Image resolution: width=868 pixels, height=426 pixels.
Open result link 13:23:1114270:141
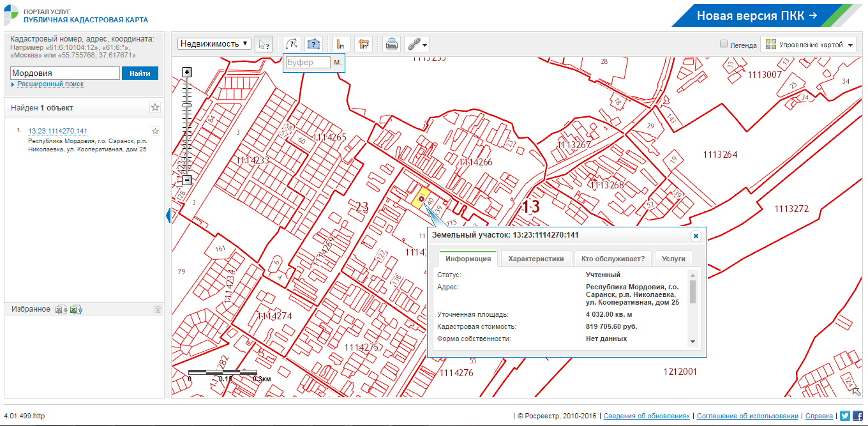point(57,131)
